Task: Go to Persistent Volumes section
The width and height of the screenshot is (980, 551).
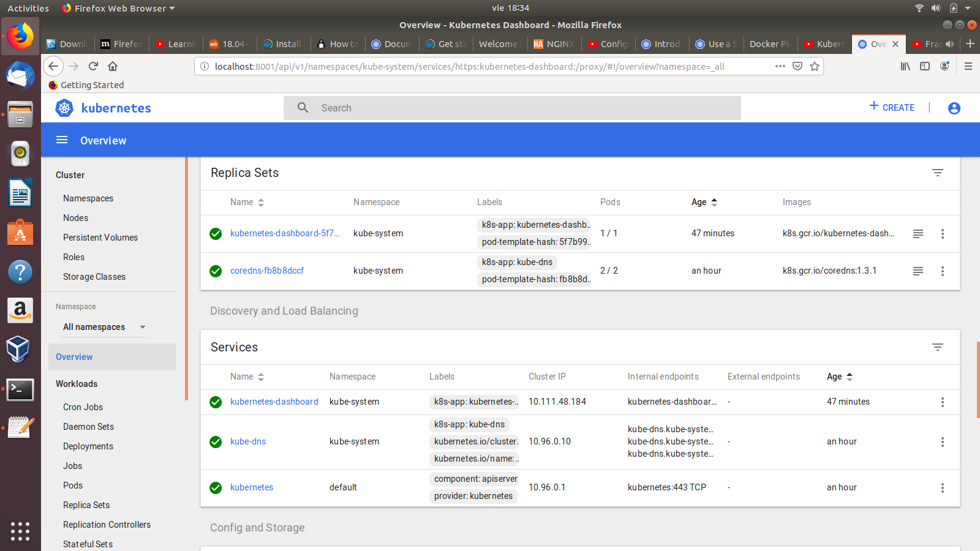Action: coord(100,238)
